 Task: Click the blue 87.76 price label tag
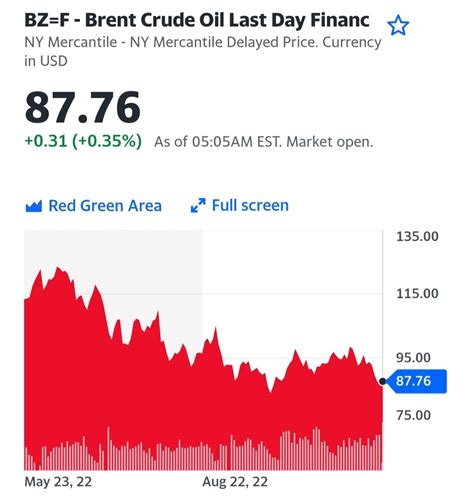[x=417, y=381]
